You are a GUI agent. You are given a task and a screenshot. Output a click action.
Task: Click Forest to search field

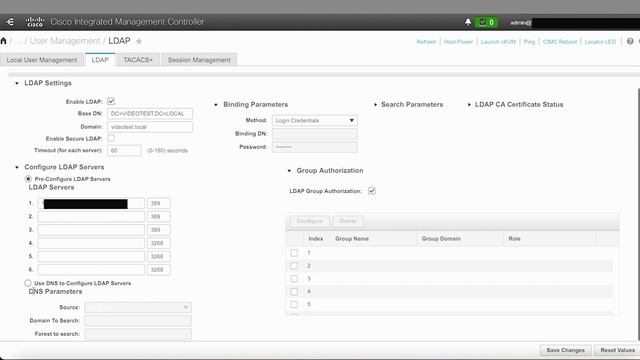138,334
